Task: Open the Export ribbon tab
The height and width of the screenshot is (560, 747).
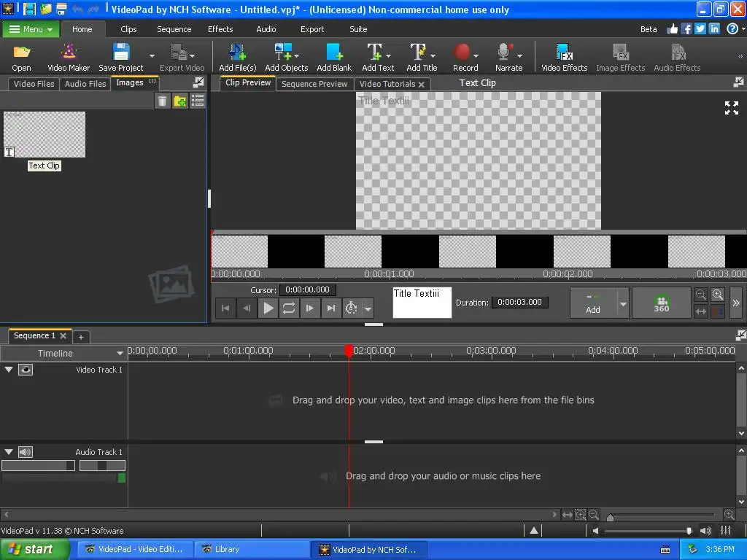Action: [312, 29]
